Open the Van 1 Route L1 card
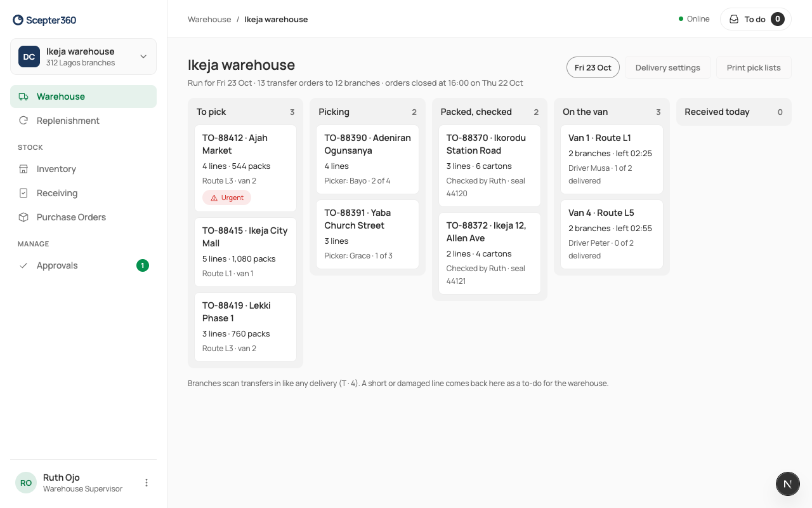Viewport: 812px width, 508px height. 612,159
